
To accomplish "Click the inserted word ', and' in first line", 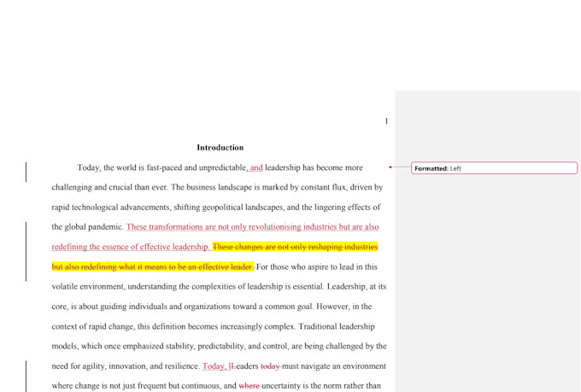I will click(x=255, y=167).
